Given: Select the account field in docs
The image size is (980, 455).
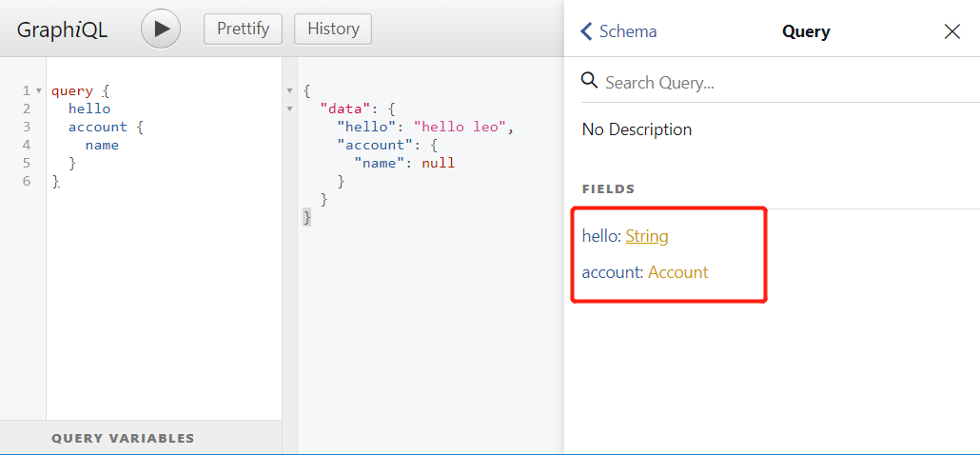Looking at the screenshot, I should (x=612, y=272).
